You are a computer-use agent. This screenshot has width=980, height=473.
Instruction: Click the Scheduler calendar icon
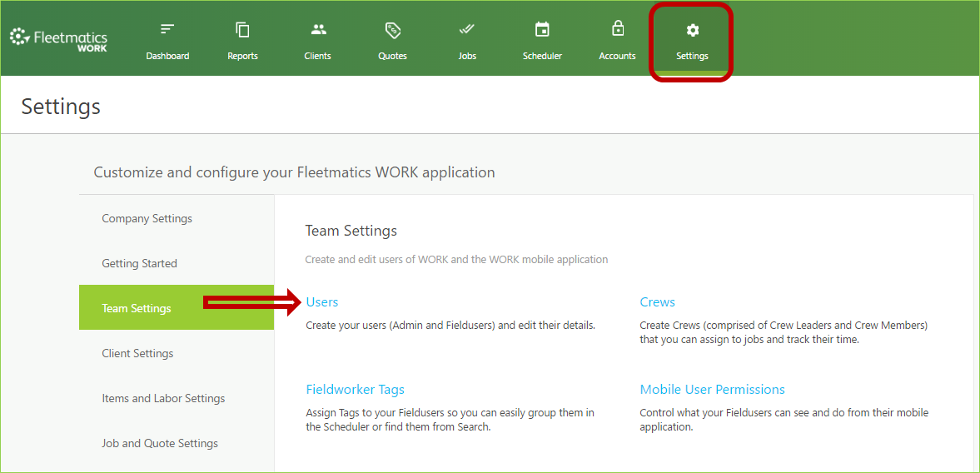542,29
